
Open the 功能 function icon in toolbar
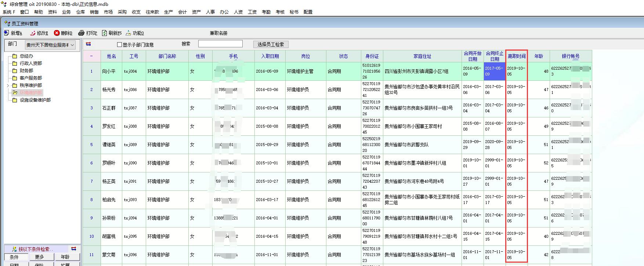coord(128,33)
